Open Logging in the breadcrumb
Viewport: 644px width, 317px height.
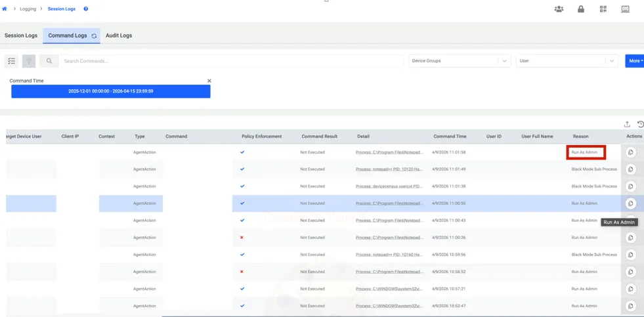pos(28,9)
